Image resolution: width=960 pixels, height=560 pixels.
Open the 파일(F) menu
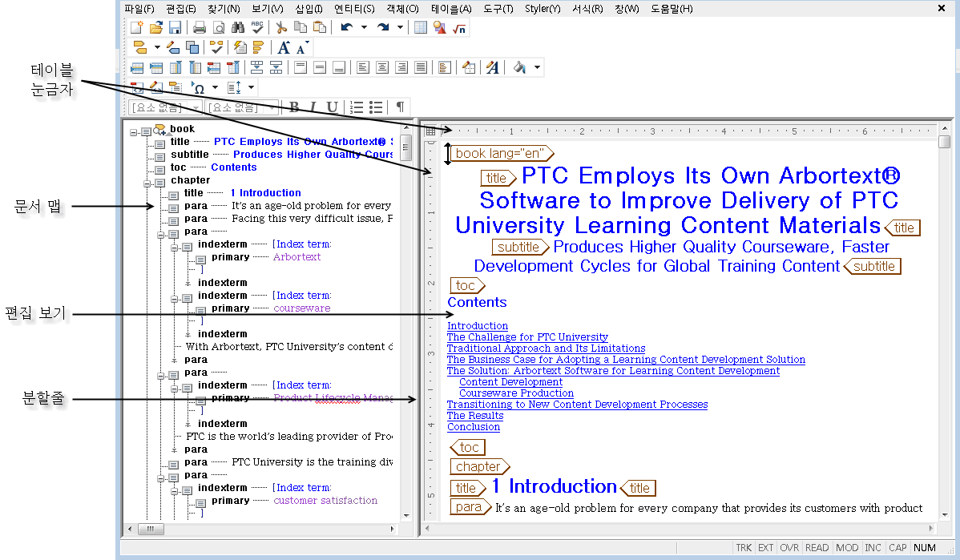(x=139, y=9)
